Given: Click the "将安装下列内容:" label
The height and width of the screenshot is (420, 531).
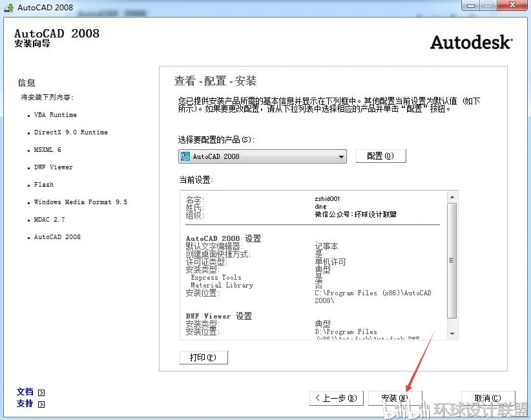Looking at the screenshot, I should (x=47, y=97).
